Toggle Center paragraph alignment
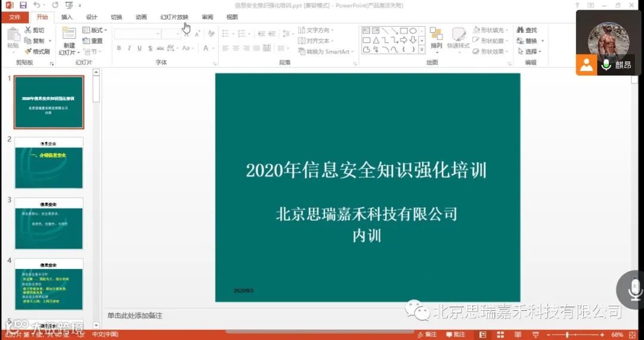The image size is (644, 340). [236, 48]
